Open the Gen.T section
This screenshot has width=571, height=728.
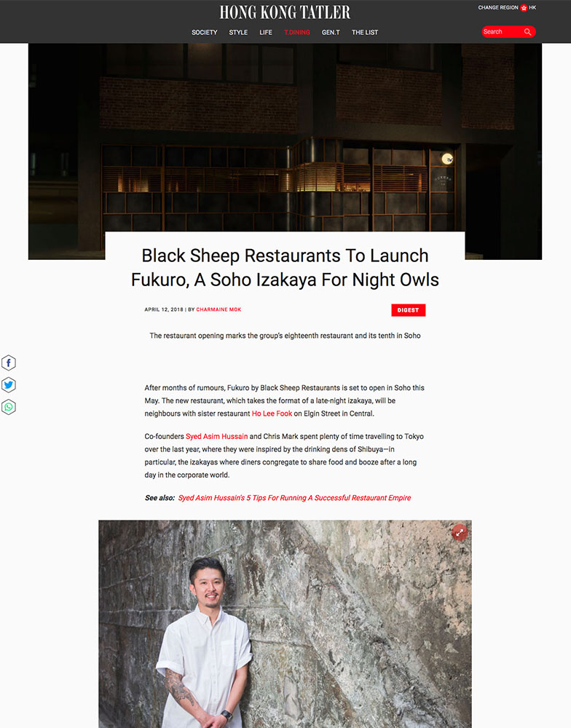[x=331, y=33]
